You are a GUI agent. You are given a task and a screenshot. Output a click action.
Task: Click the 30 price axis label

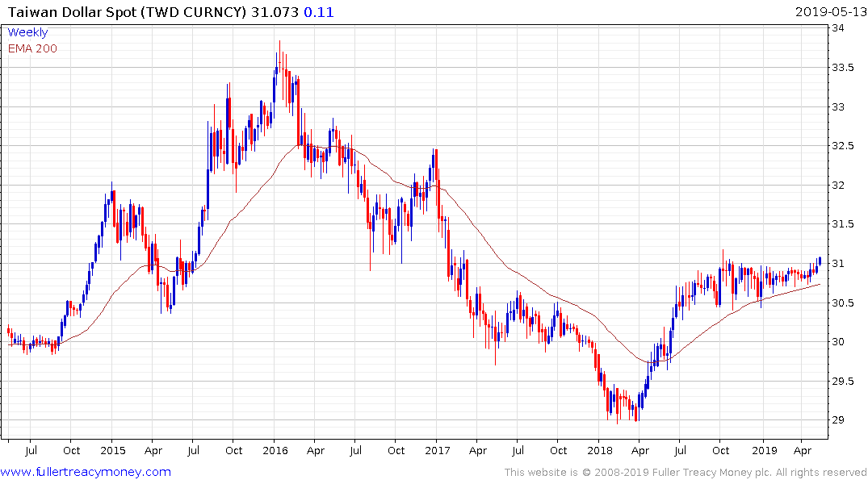pos(837,342)
